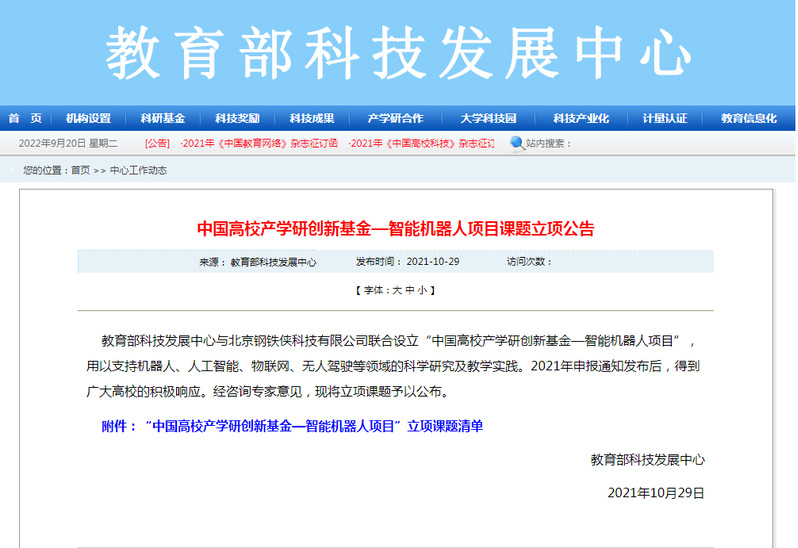Open the 教育信息化 section
This screenshot has width=798, height=548.
click(748, 118)
